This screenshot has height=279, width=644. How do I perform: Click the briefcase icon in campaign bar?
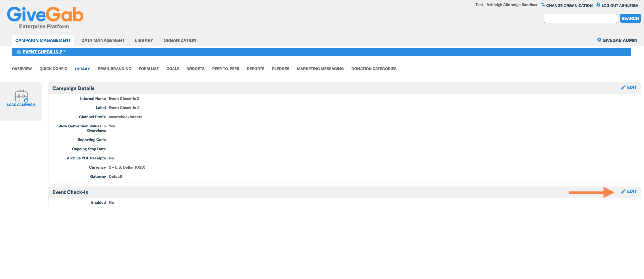click(x=19, y=52)
